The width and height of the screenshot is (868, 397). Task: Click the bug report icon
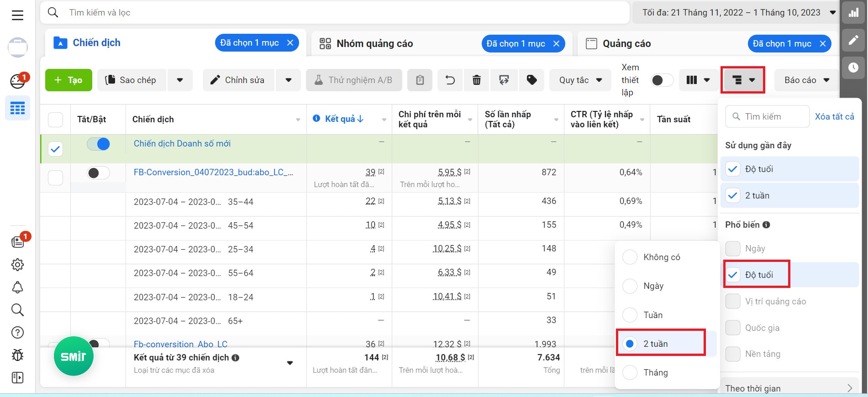17,355
